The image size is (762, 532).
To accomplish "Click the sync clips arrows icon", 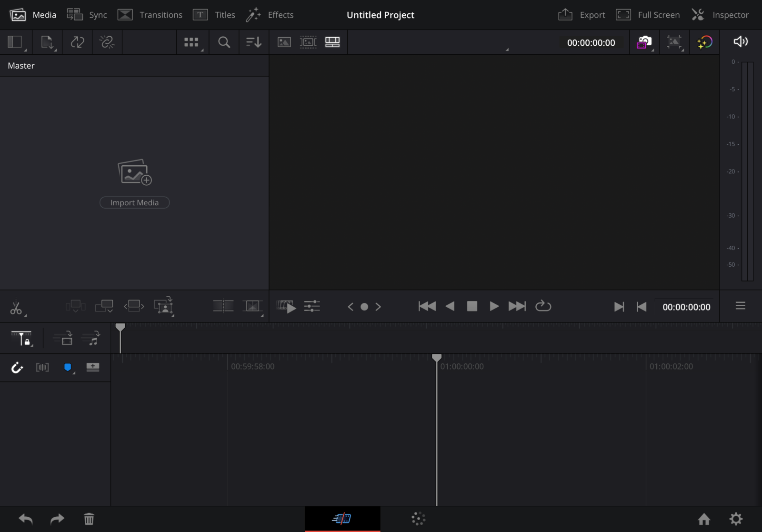I will [x=77, y=42].
